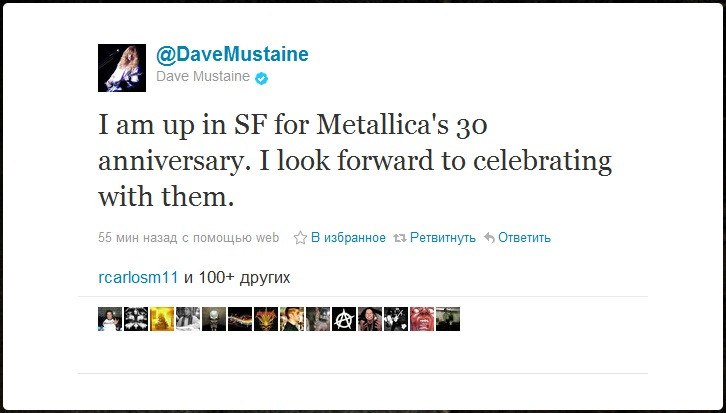The width and height of the screenshot is (726, 413).
Task: Open the rainbow wave avatar
Action: pyautogui.click(x=240, y=319)
